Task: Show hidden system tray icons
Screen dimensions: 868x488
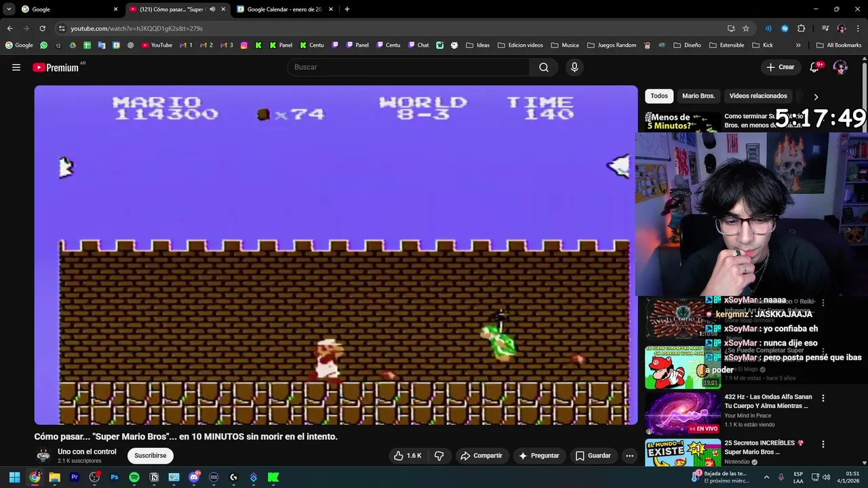Action: coord(767,477)
